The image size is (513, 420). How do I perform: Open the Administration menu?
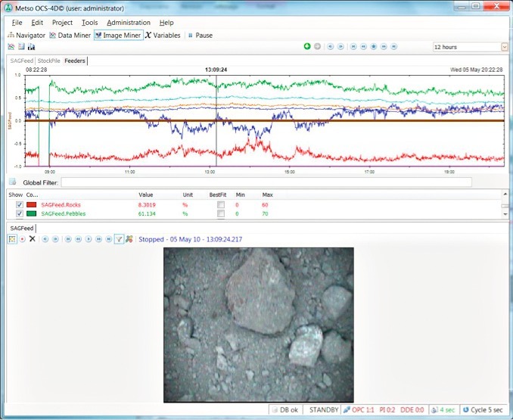129,23
